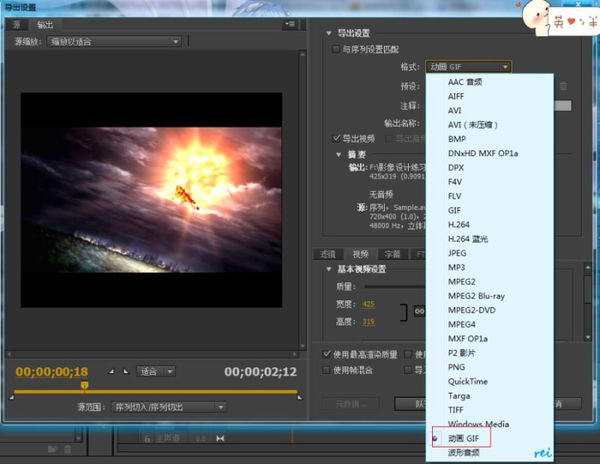Click the 元数据 button

351,404
